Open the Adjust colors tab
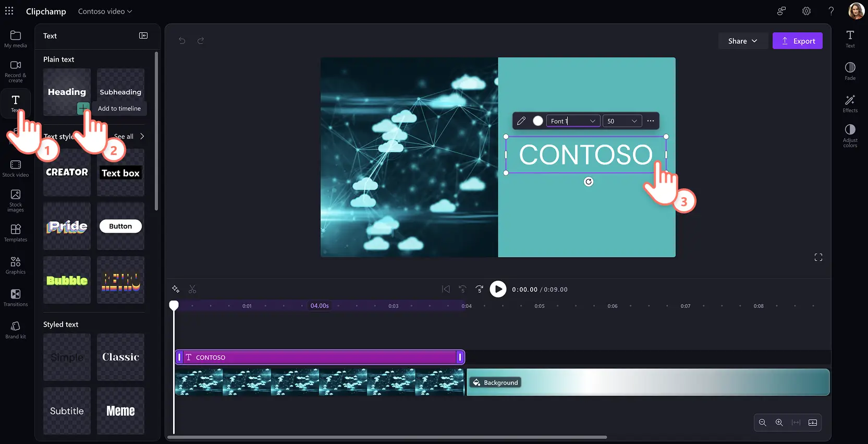Image resolution: width=868 pixels, height=444 pixels. pyautogui.click(x=850, y=136)
